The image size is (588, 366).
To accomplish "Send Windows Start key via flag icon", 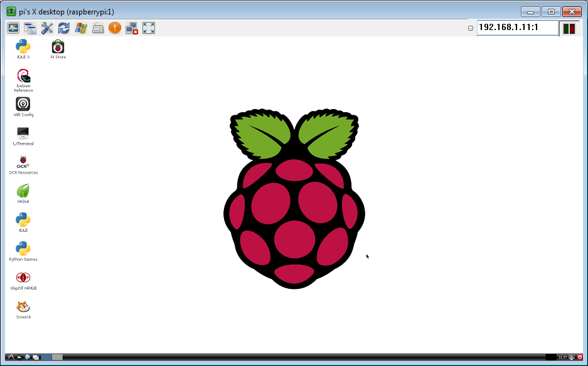I will click(81, 28).
